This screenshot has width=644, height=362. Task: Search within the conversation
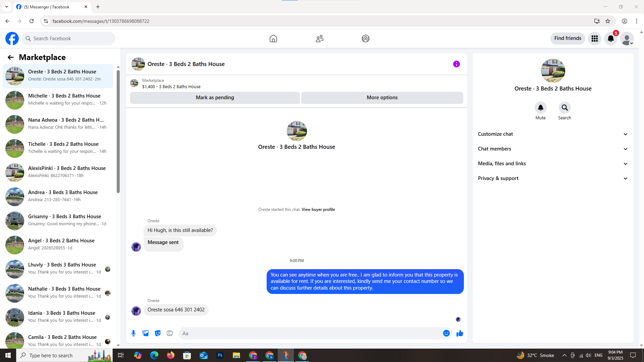(565, 108)
